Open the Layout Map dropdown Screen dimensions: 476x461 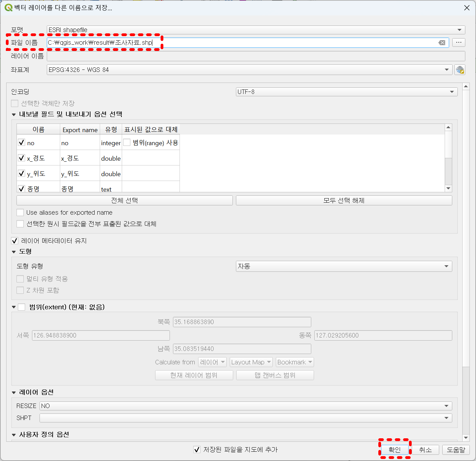tap(251, 362)
